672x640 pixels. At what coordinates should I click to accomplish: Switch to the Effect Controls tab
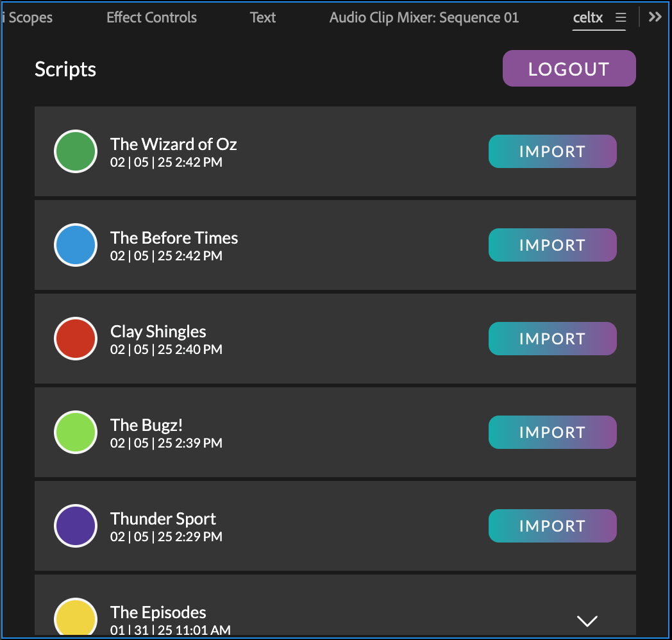(151, 17)
